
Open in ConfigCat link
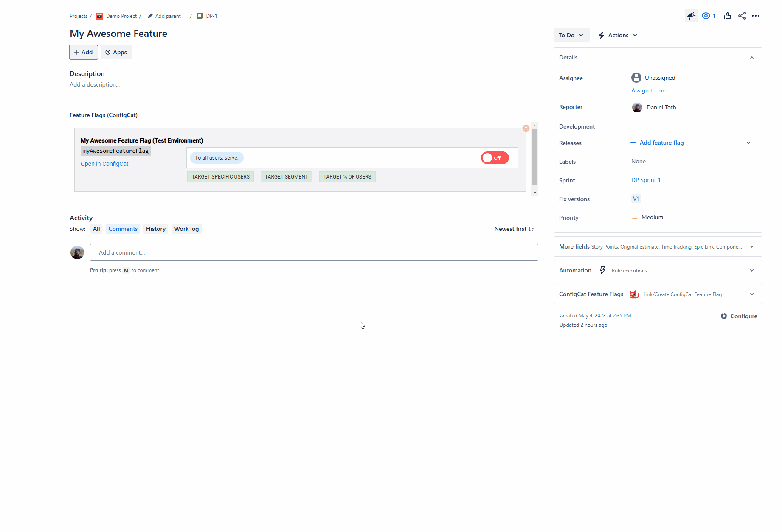(104, 164)
